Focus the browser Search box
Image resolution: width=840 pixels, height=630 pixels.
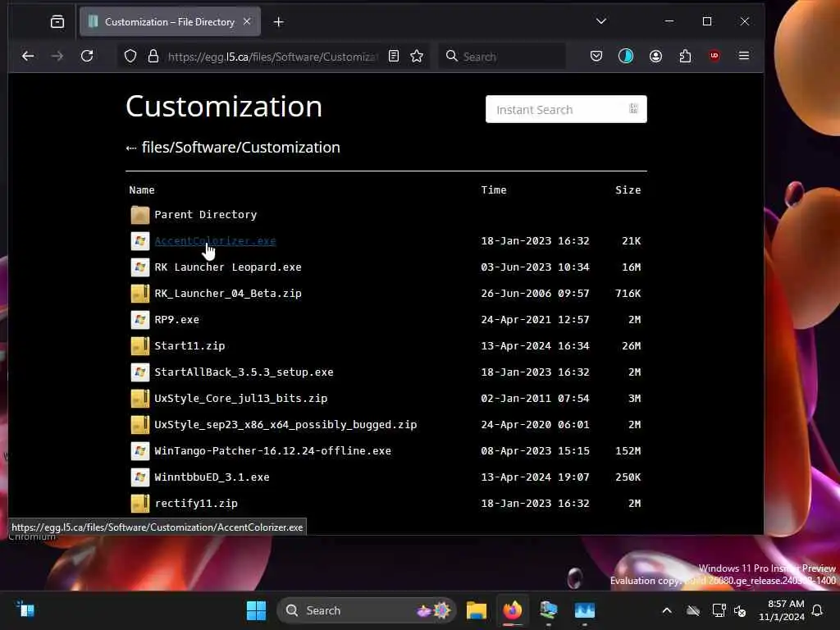[x=503, y=57]
